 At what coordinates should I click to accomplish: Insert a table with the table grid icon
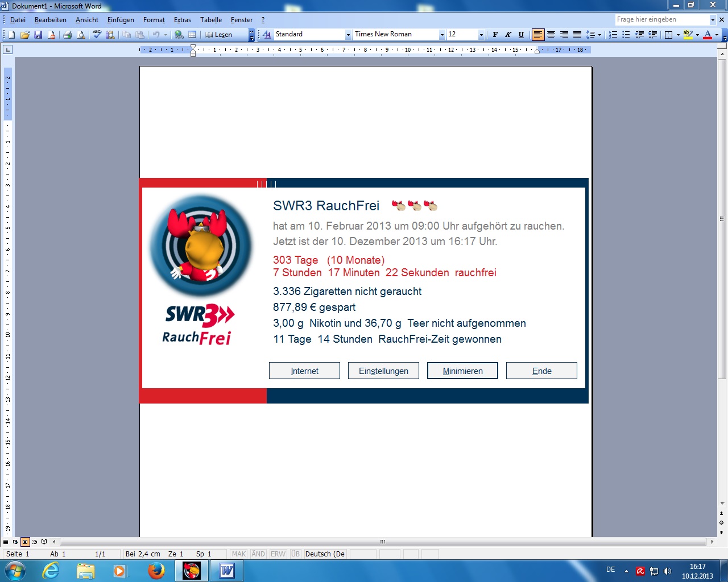coord(192,35)
